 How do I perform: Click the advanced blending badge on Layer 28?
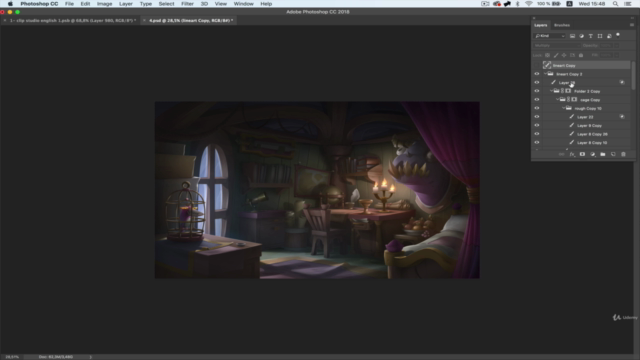(x=622, y=82)
